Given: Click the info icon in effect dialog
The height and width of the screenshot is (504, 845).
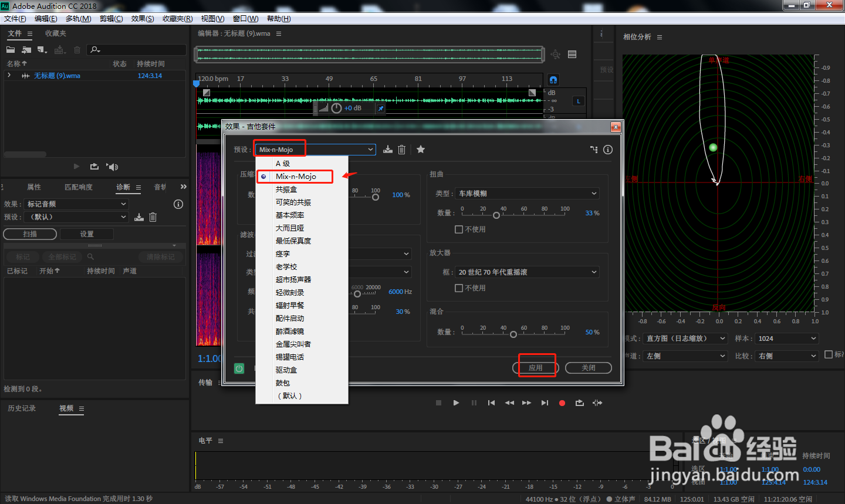Looking at the screenshot, I should pyautogui.click(x=608, y=150).
